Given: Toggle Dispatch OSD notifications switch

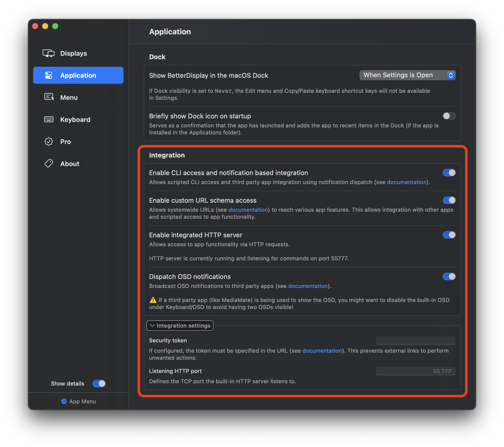Looking at the screenshot, I should (x=449, y=276).
